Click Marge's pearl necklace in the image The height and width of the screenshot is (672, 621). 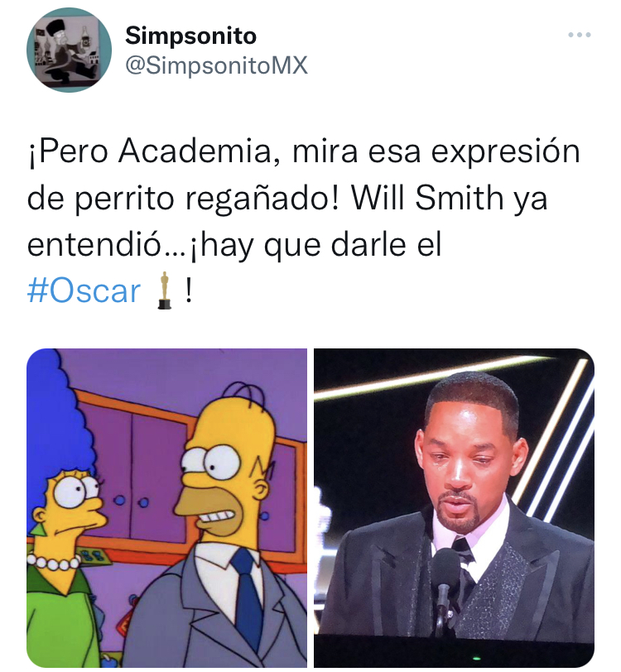pyautogui.click(x=54, y=562)
